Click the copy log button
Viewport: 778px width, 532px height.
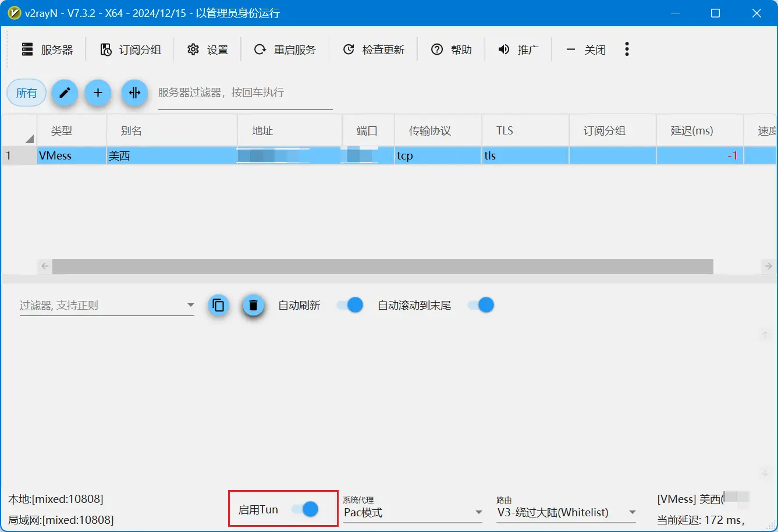(218, 305)
